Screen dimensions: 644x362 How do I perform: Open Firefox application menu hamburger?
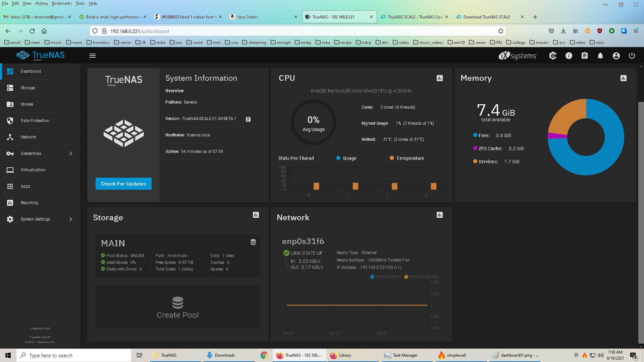coord(636,31)
